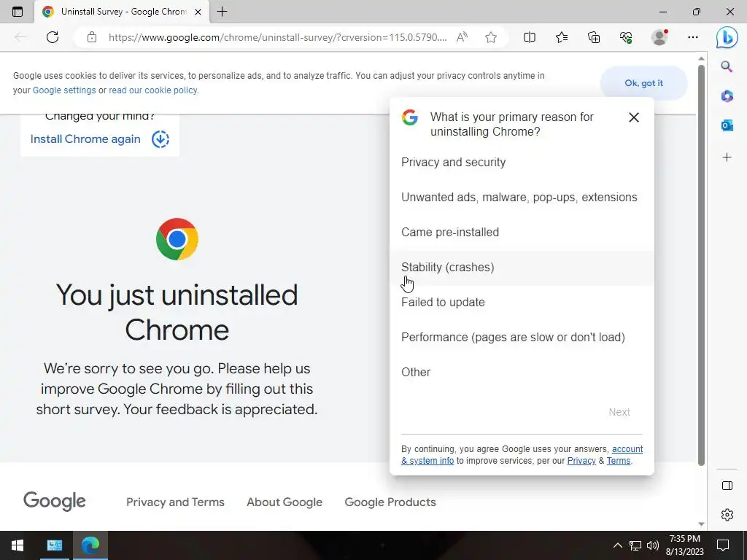Open taskbar control panel app icon
The height and width of the screenshot is (560, 747).
54,545
